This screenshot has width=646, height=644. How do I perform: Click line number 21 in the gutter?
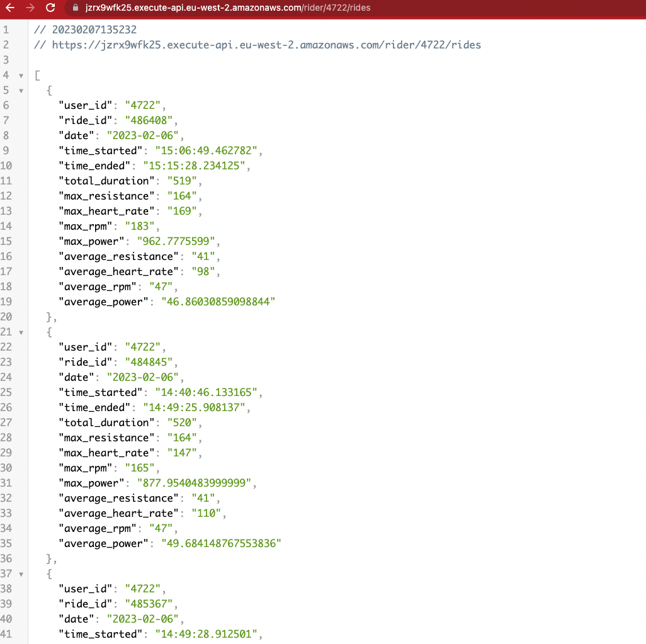pyautogui.click(x=6, y=332)
